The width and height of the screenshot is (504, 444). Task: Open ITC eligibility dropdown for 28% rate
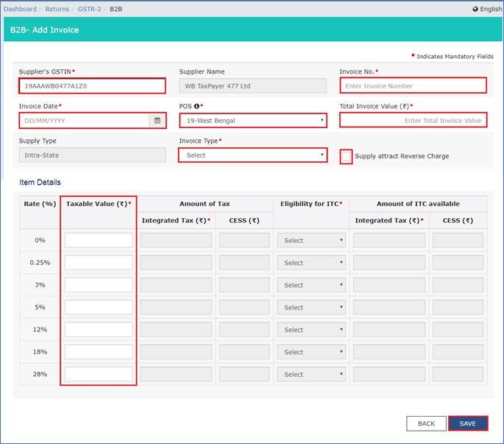coord(311,374)
